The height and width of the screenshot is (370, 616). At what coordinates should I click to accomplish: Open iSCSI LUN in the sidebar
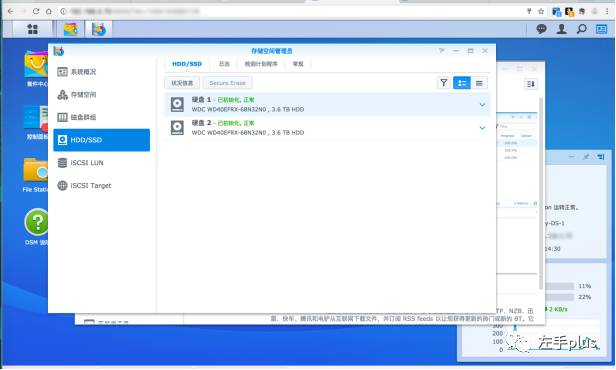101,163
